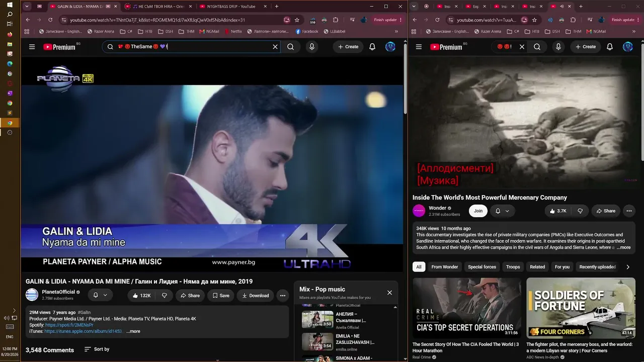644x362 pixels.
Task: Click the ENG language indicator in taskbar
Action: click(10, 336)
